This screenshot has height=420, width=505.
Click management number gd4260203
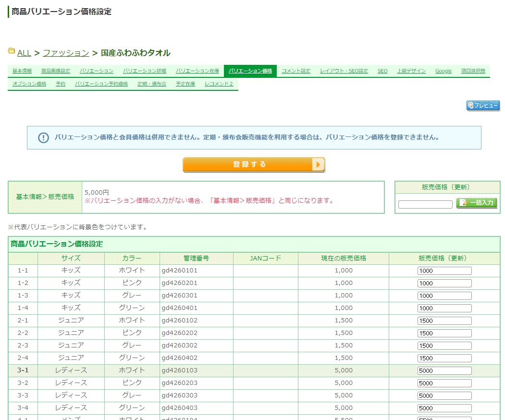coord(179,383)
